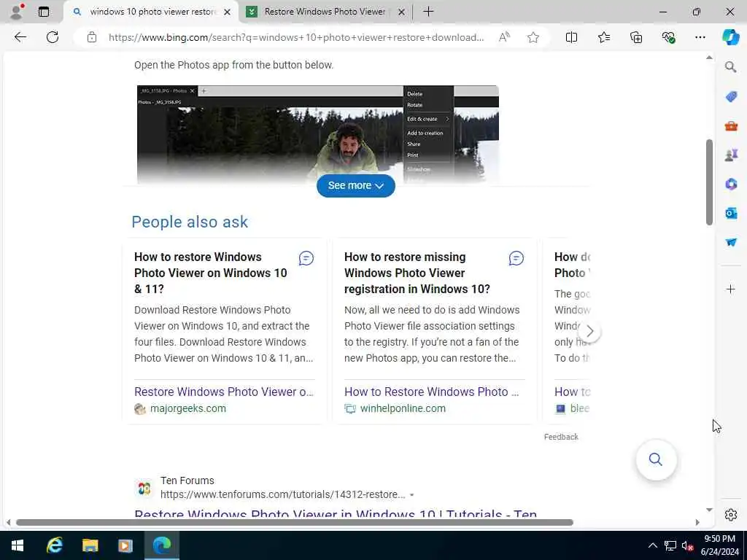Click the Feedback link
The image size is (747, 560).
click(561, 437)
